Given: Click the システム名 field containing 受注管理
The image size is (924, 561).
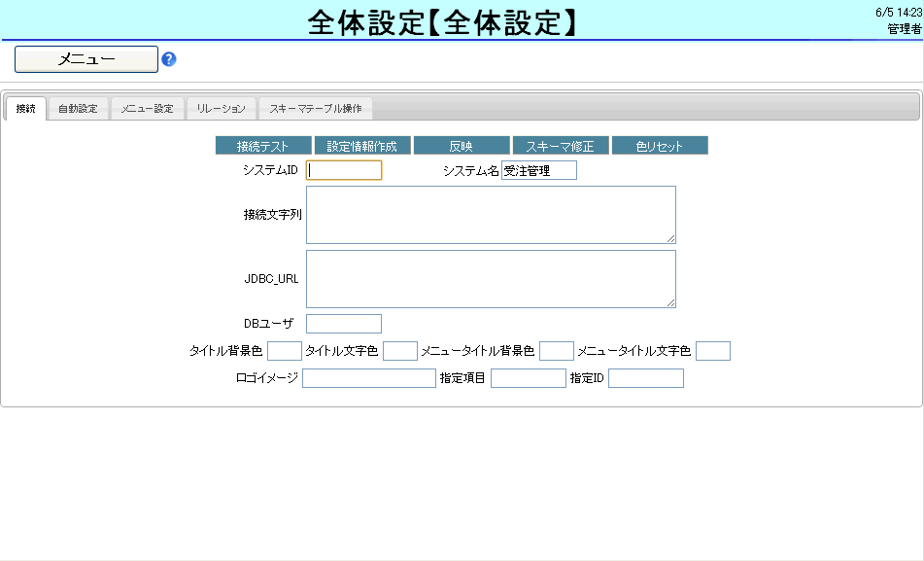Looking at the screenshot, I should pyautogui.click(x=539, y=171).
